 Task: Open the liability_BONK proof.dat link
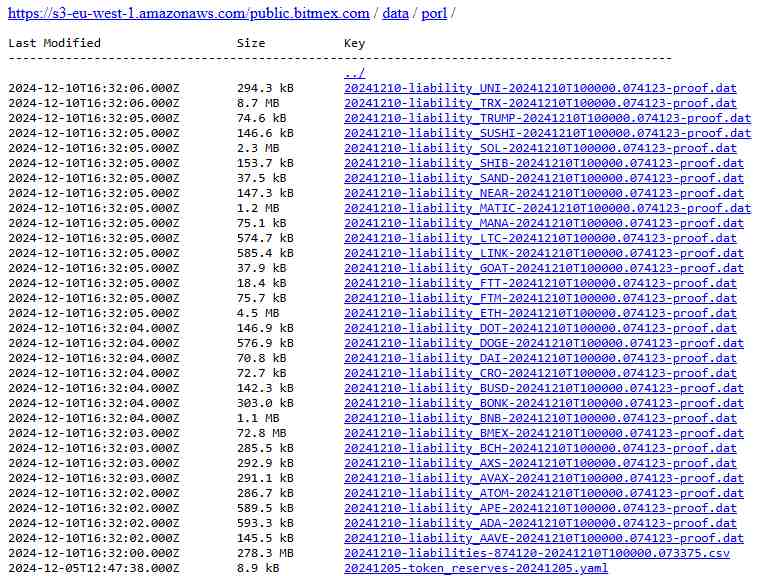click(544, 404)
